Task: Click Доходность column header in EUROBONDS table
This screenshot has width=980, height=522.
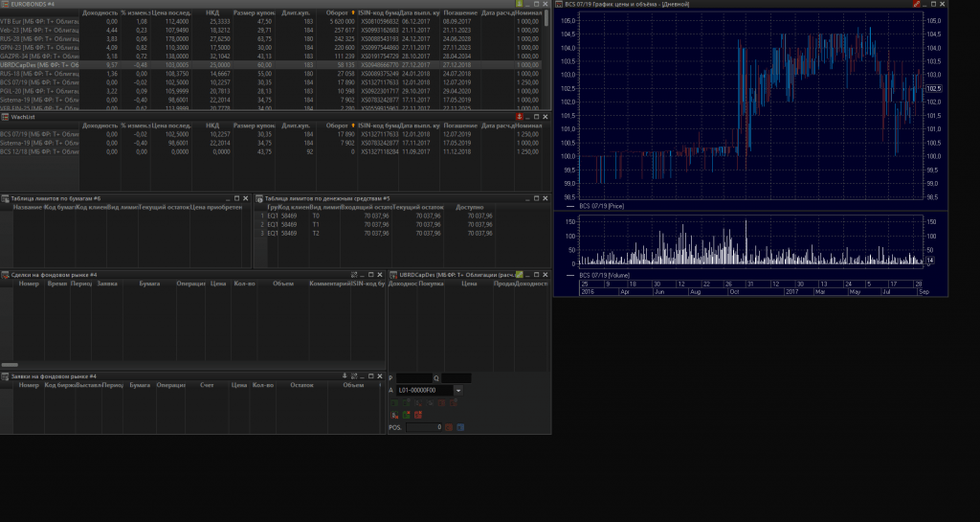Action: 100,12
